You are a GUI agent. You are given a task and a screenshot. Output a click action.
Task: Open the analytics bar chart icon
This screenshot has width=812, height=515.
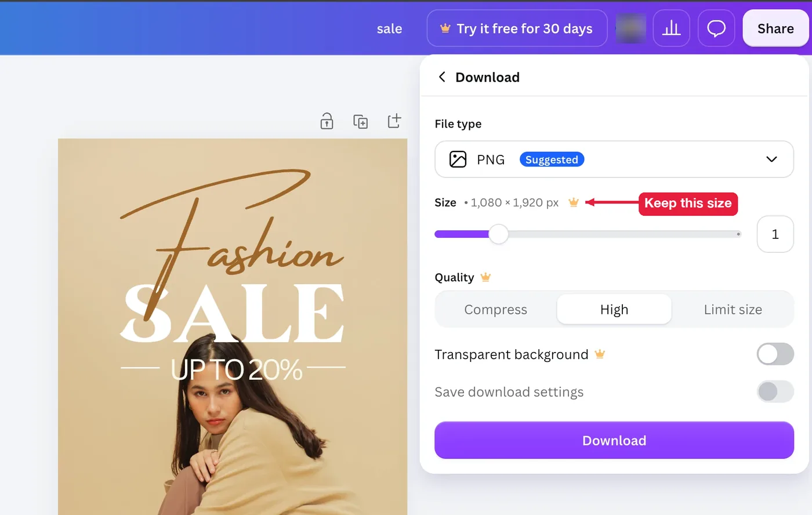671,28
